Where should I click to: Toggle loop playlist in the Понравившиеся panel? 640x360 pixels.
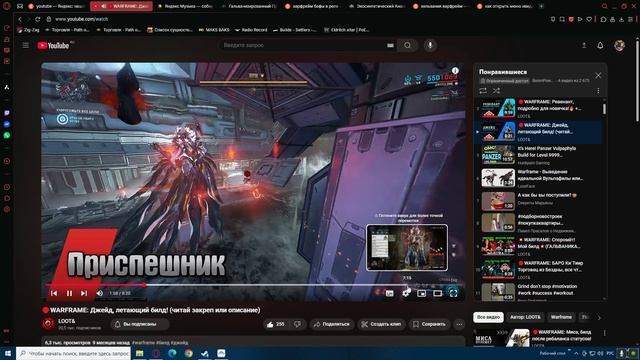pos(483,91)
